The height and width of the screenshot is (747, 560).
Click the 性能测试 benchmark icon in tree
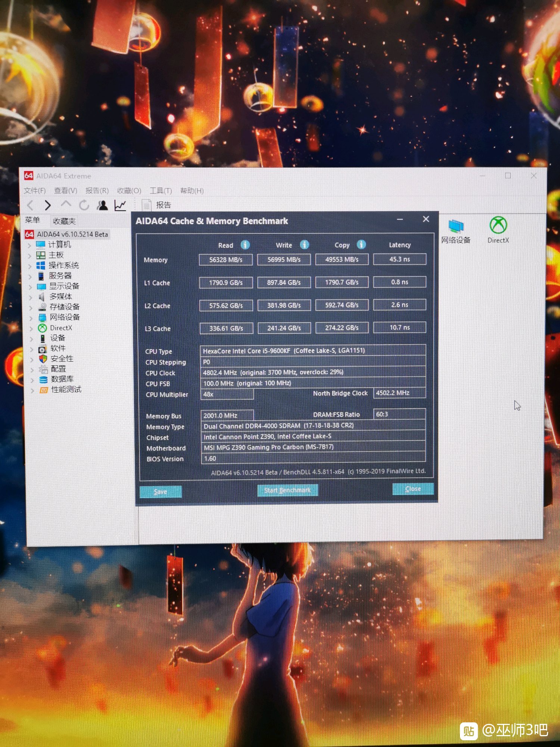44,390
